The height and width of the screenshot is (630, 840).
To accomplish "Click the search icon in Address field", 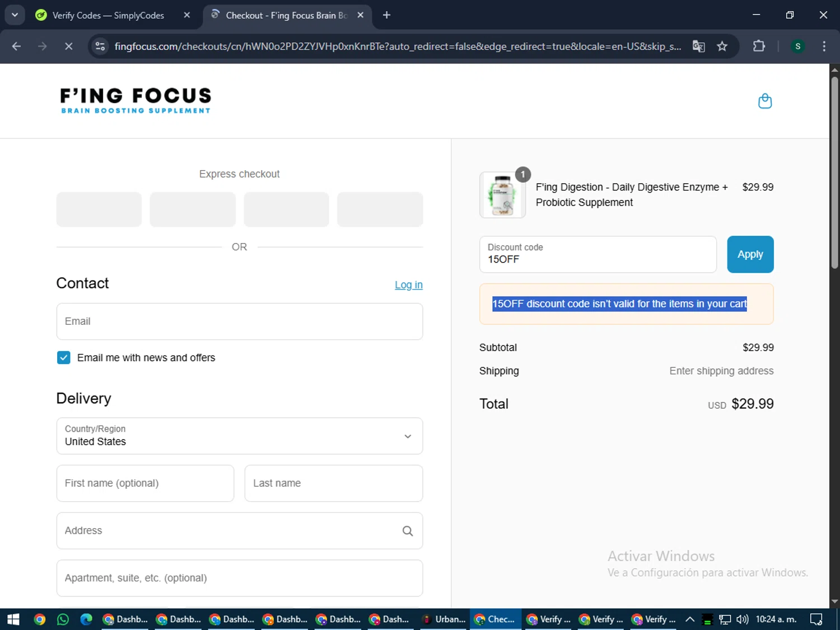I will (x=408, y=531).
